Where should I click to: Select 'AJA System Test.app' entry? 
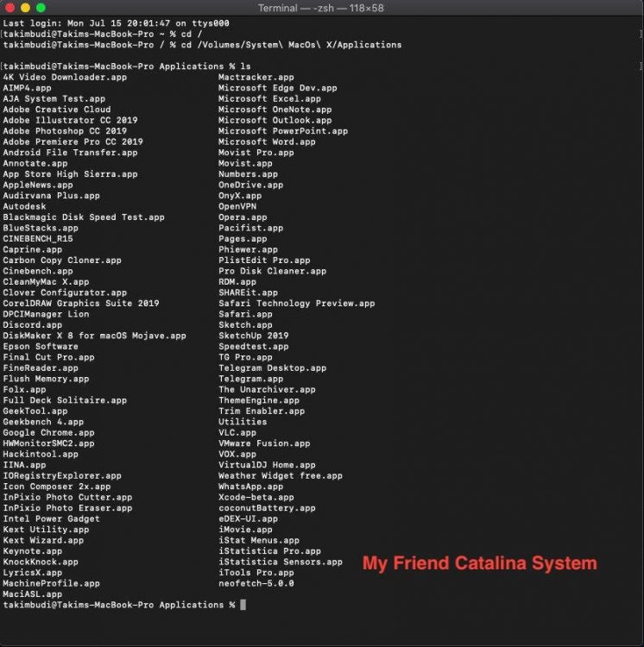tap(54, 98)
